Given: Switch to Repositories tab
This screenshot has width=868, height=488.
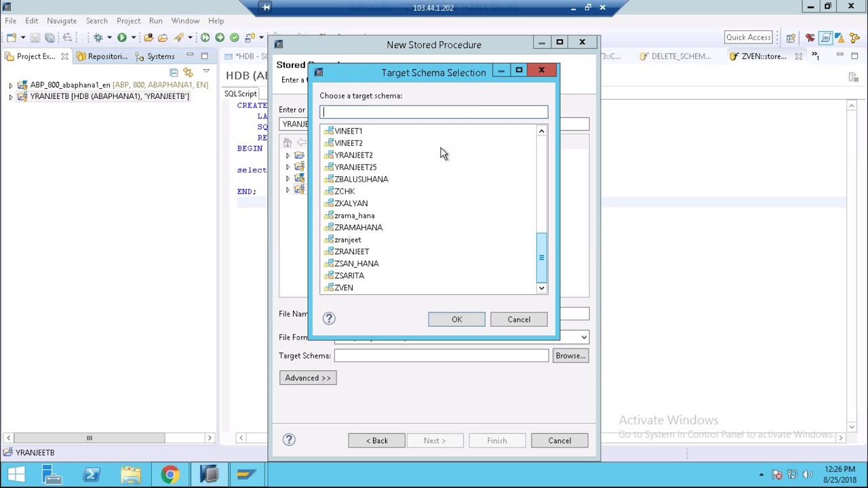Looking at the screenshot, I should pos(102,56).
